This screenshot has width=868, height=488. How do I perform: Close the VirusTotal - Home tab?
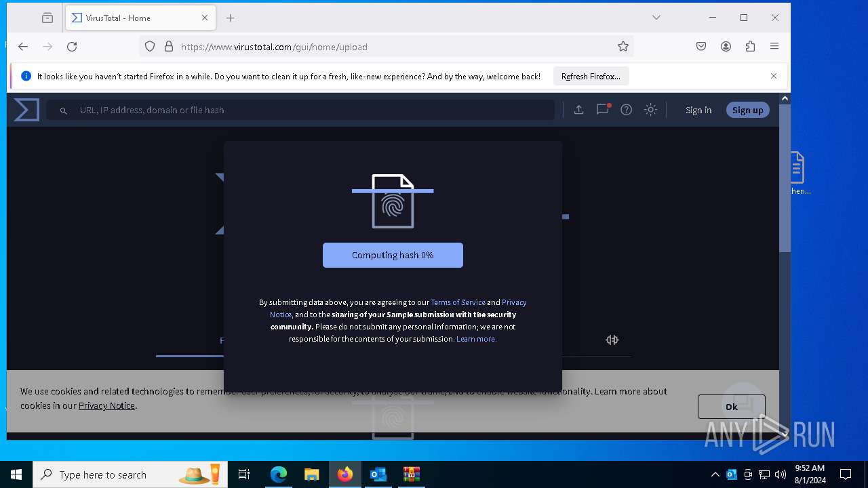(x=205, y=18)
